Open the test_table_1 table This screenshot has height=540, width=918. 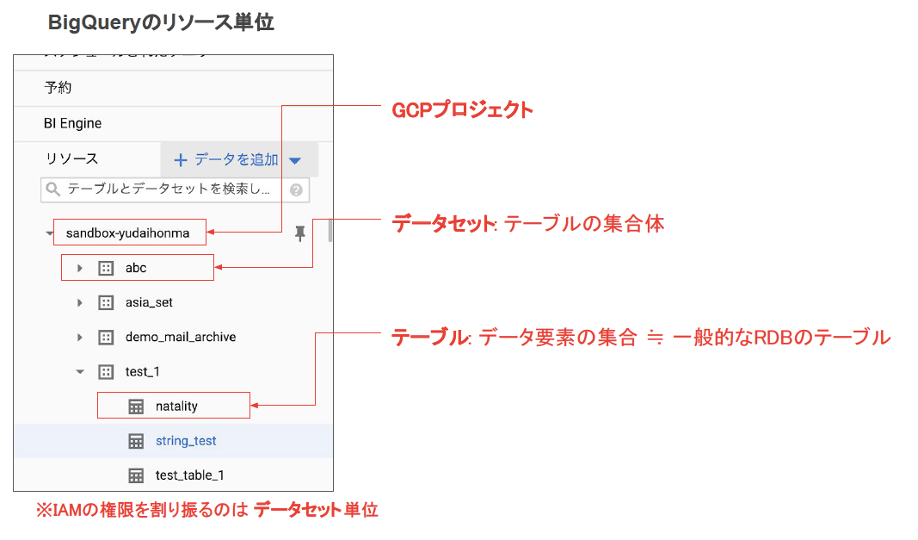coord(190,476)
